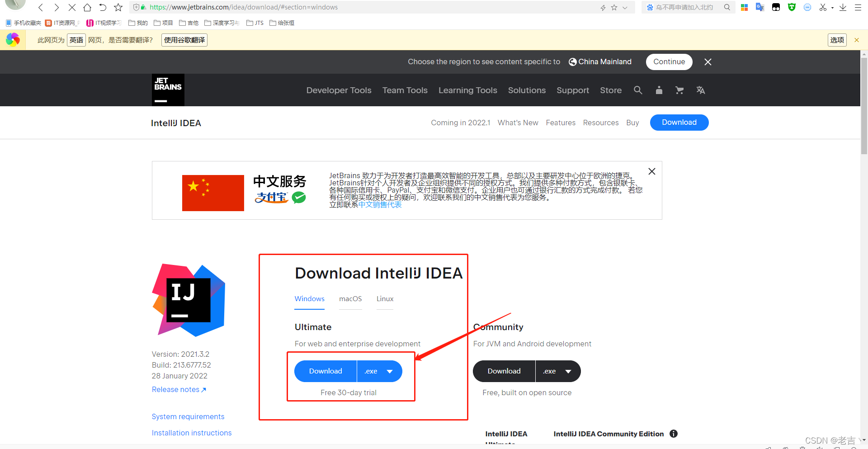Download the Ultimate edition (blue Download button)
Image resolution: width=868 pixels, height=449 pixels.
pyautogui.click(x=325, y=371)
